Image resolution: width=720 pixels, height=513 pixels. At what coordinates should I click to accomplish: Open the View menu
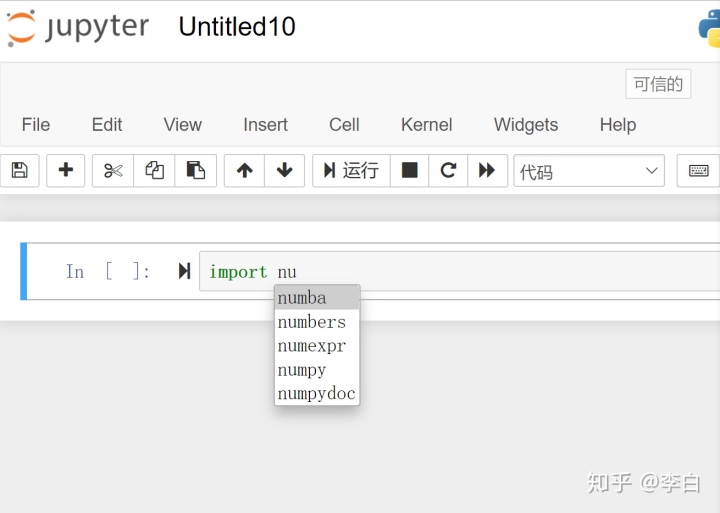point(183,124)
